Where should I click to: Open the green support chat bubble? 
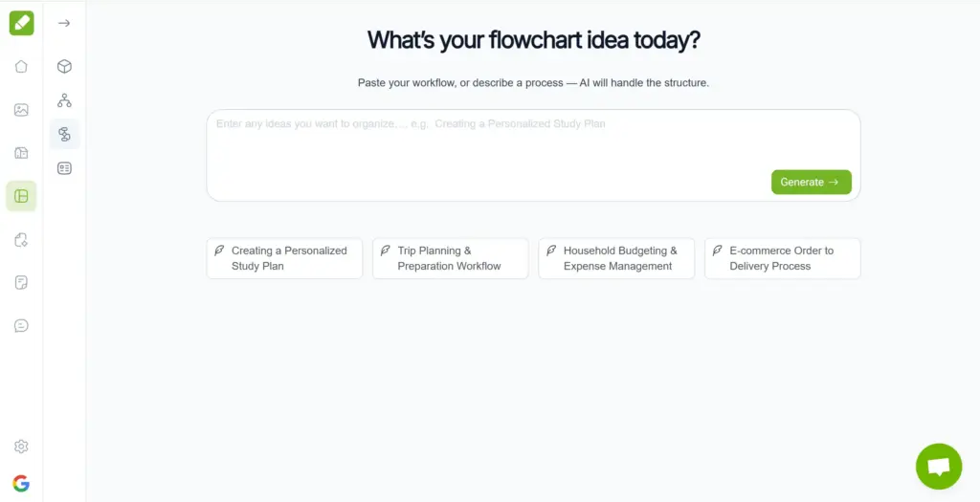[x=938, y=467]
